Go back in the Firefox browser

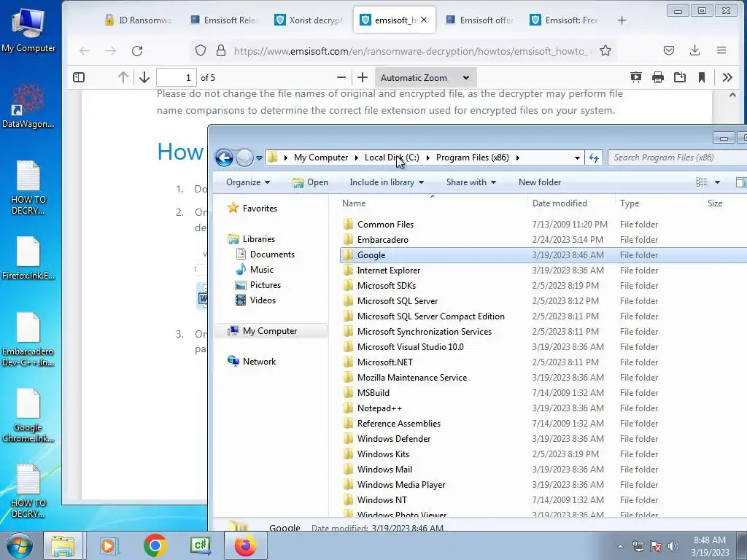(x=85, y=51)
